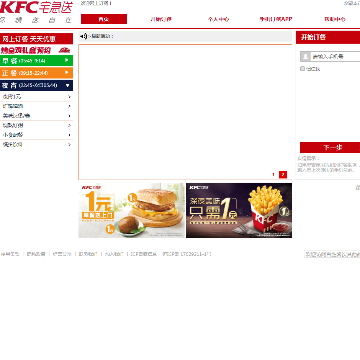Expand the last 夜宵 submenu category
The image size is (360, 360).
[36, 145]
